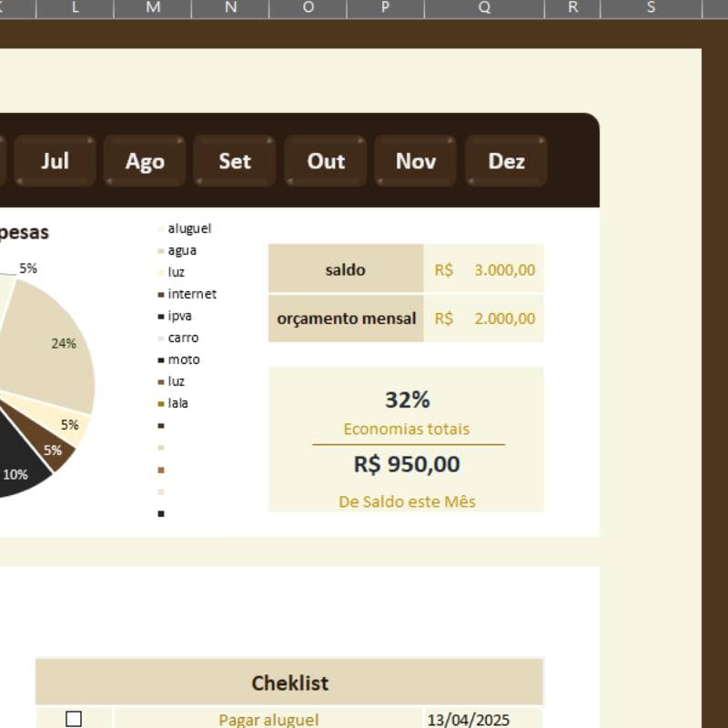Image resolution: width=728 pixels, height=728 pixels.
Task: Click the Cheklist header
Action: (289, 682)
